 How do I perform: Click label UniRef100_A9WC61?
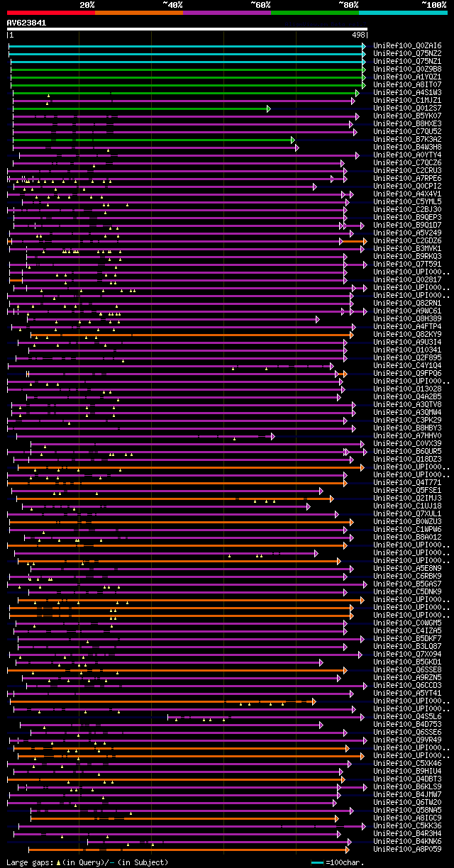(407, 311)
